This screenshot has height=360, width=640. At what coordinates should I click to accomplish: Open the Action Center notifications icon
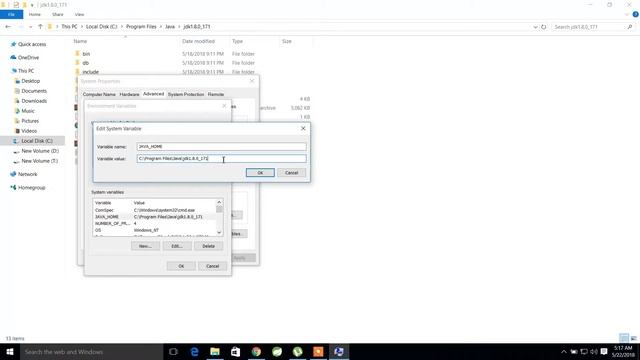point(604,352)
